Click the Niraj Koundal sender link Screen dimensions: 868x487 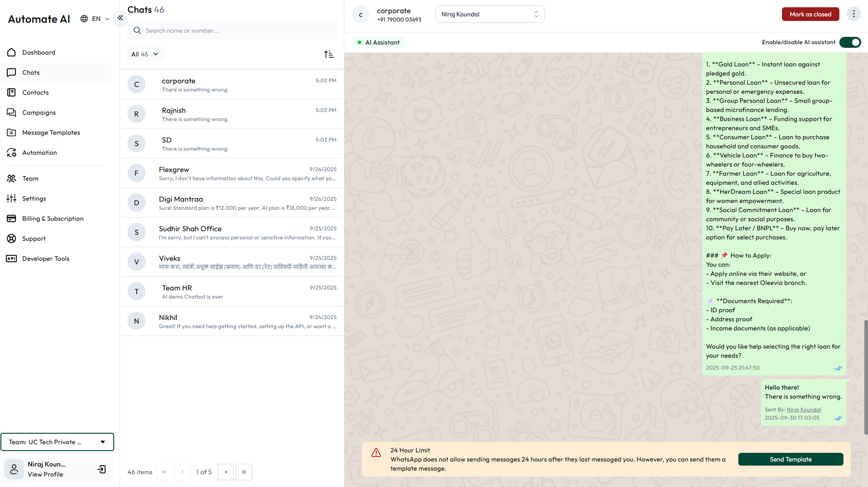point(803,410)
